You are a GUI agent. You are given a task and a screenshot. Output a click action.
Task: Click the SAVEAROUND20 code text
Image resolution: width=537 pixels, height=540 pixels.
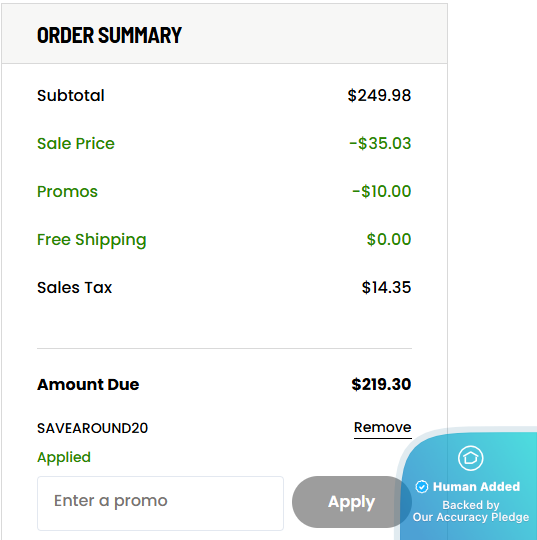[92, 428]
